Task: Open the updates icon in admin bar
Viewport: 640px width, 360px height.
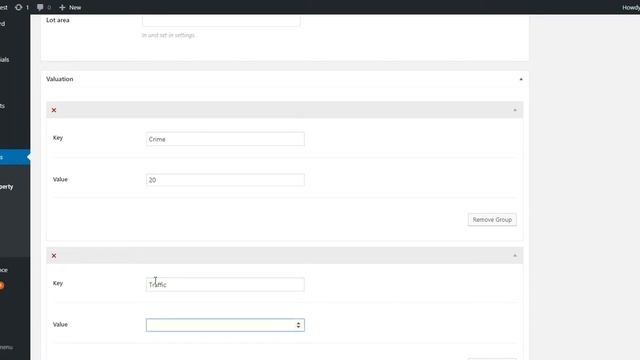Action: pos(22,7)
